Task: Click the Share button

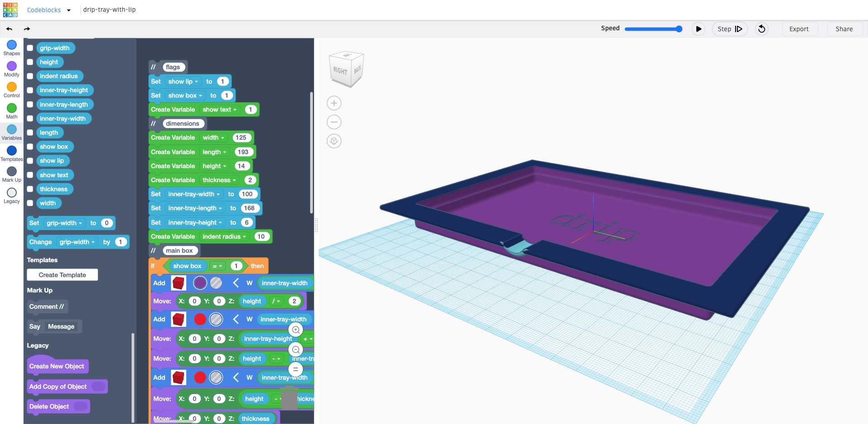Action: pyautogui.click(x=844, y=29)
